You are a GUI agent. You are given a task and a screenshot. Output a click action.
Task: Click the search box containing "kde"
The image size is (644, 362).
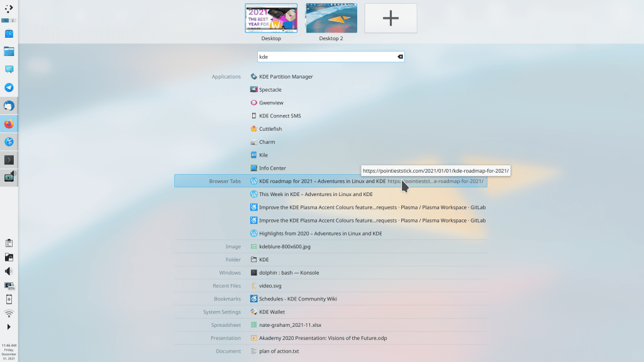pyautogui.click(x=327, y=57)
